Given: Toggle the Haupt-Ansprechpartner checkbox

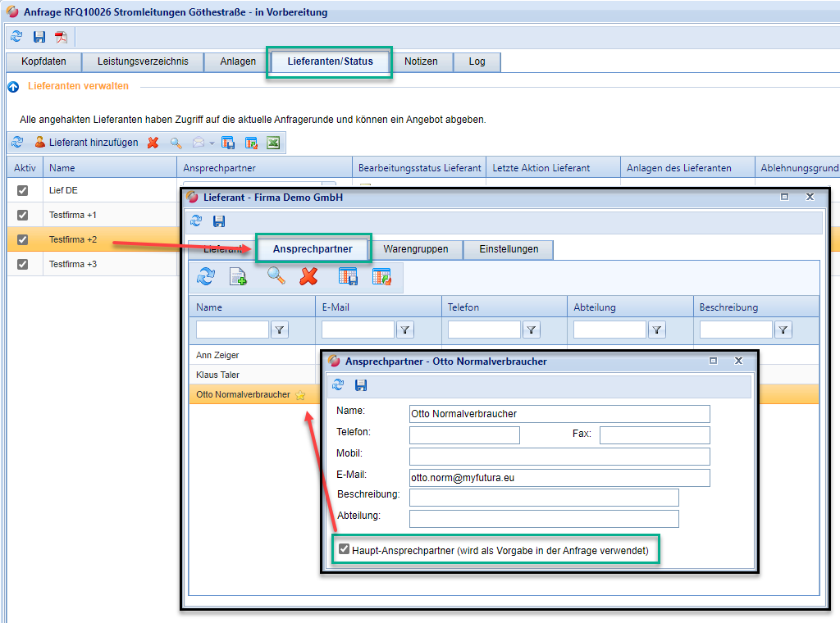Looking at the screenshot, I should pyautogui.click(x=345, y=550).
